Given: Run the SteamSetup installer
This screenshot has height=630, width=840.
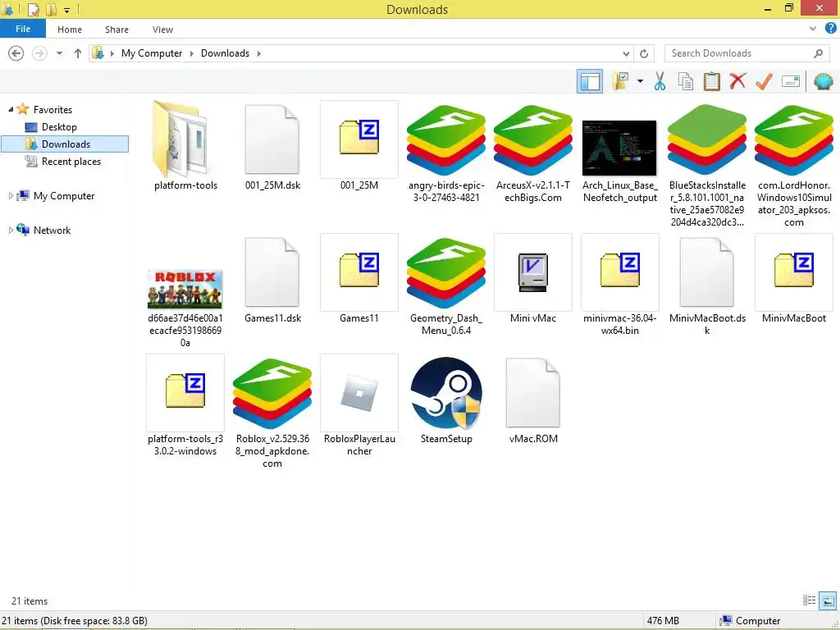Looking at the screenshot, I should pyautogui.click(x=445, y=399).
